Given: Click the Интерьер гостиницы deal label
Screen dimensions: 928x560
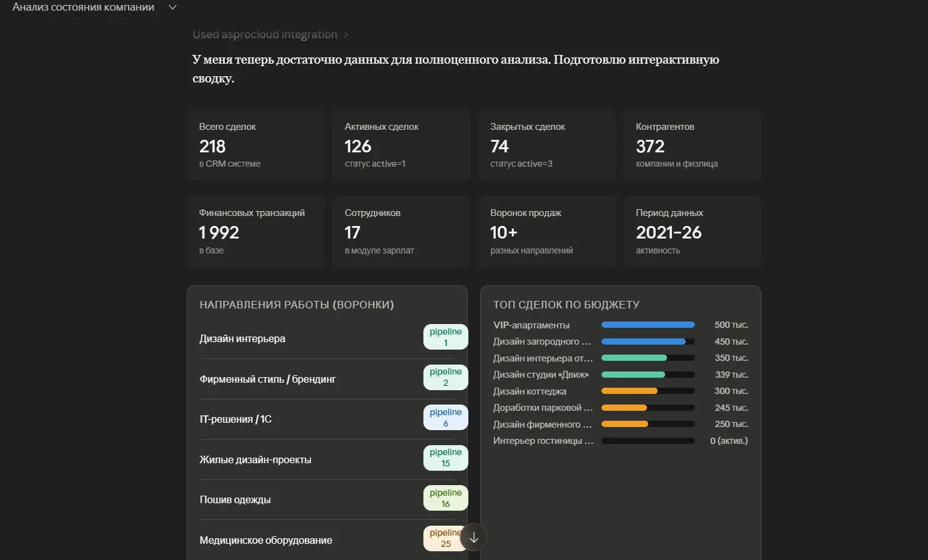Looking at the screenshot, I should [x=541, y=441].
